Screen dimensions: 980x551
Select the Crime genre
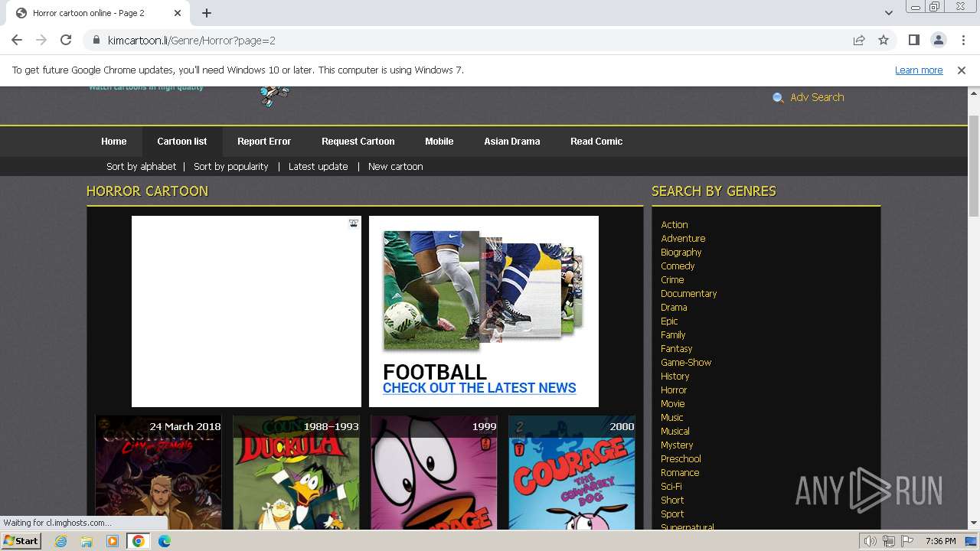pyautogui.click(x=672, y=280)
